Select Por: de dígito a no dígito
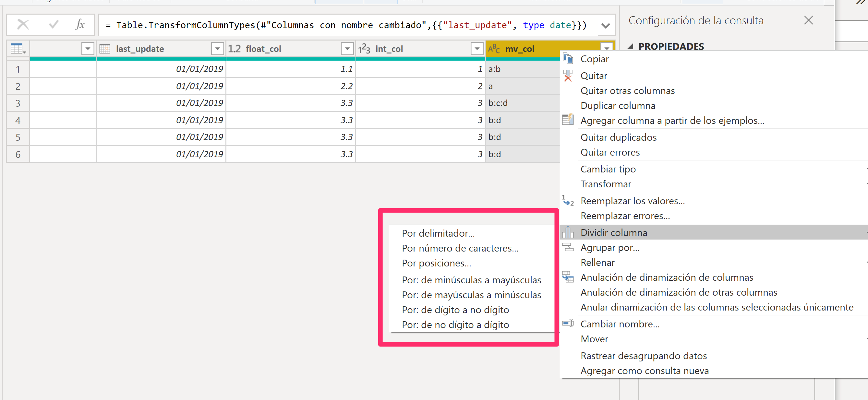 (x=472, y=310)
